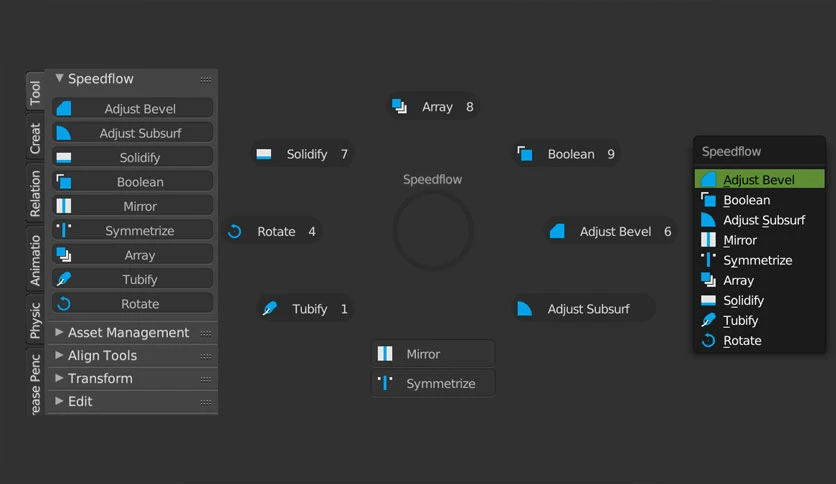836x484 pixels.
Task: Expand the Align Tools panel
Action: [59, 355]
